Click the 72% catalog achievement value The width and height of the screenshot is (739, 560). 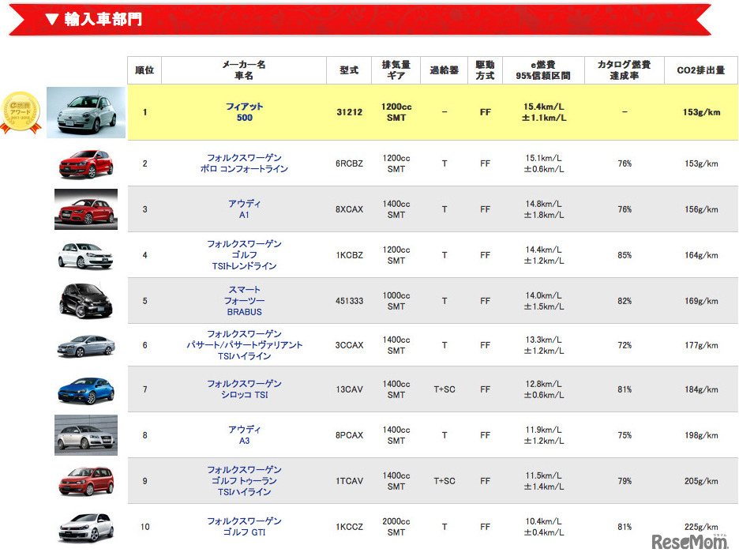click(625, 345)
